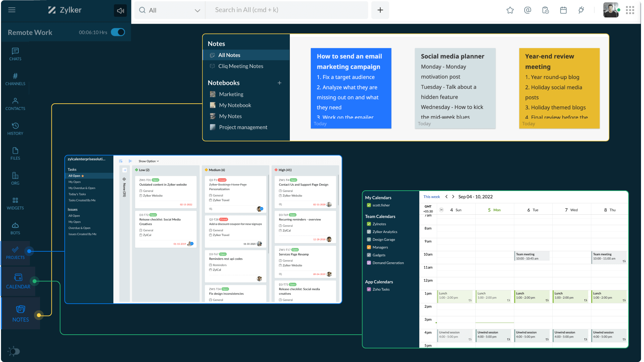Select My Overdue & Open tasks
Image resolution: width=644 pixels, height=362 pixels.
(x=82, y=188)
